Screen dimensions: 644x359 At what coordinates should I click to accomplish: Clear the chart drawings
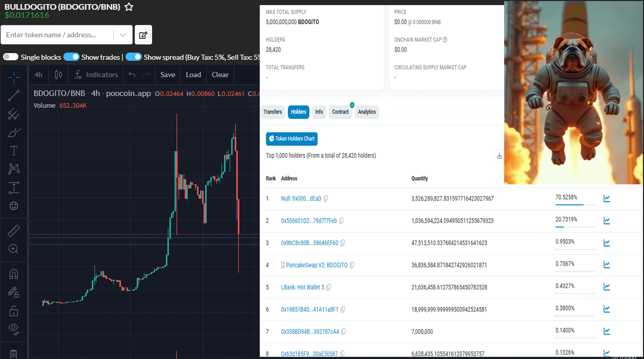coord(220,75)
